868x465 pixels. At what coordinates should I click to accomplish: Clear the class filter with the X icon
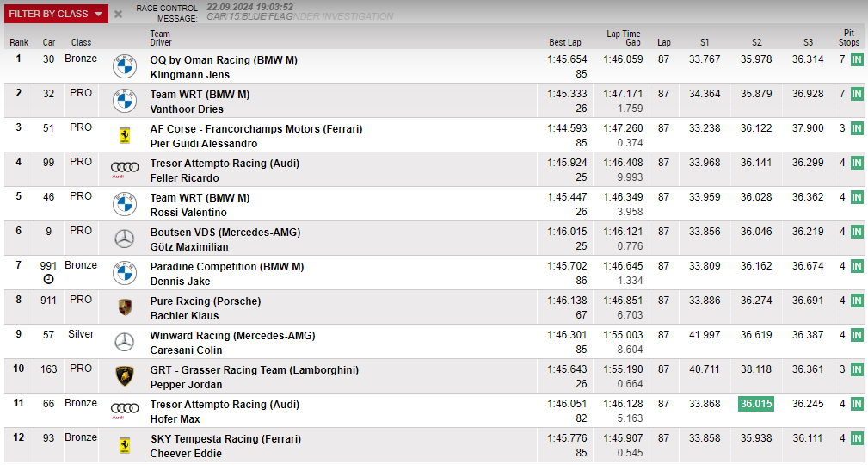(x=118, y=15)
